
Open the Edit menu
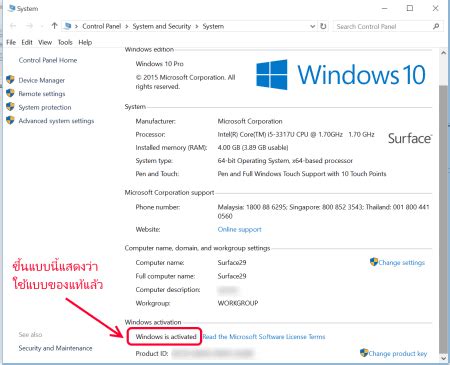[x=27, y=42]
